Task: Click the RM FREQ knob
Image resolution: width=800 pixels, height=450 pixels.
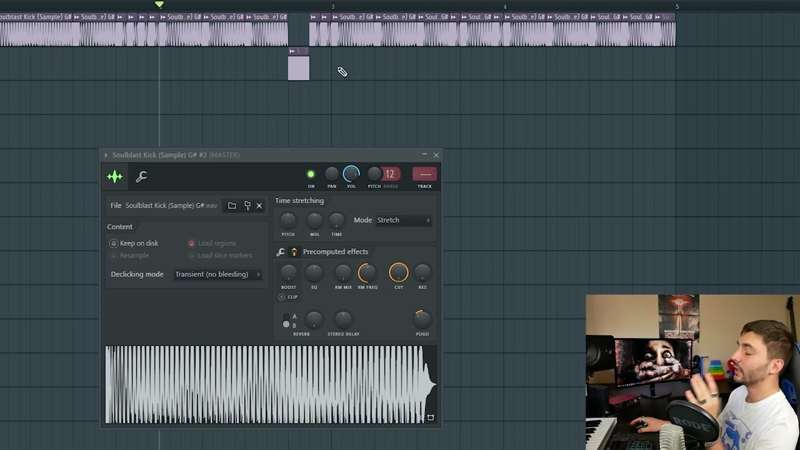Action: pyautogui.click(x=367, y=273)
